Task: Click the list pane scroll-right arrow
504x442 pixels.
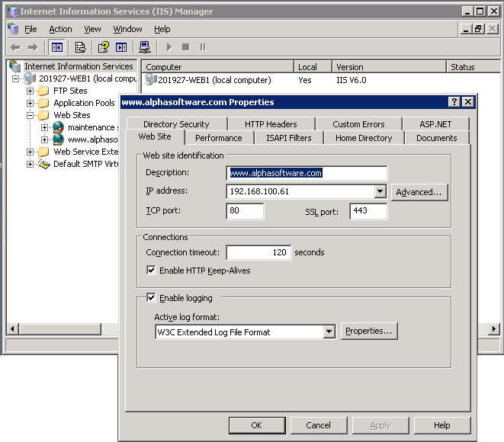Action: pyautogui.click(x=494, y=329)
